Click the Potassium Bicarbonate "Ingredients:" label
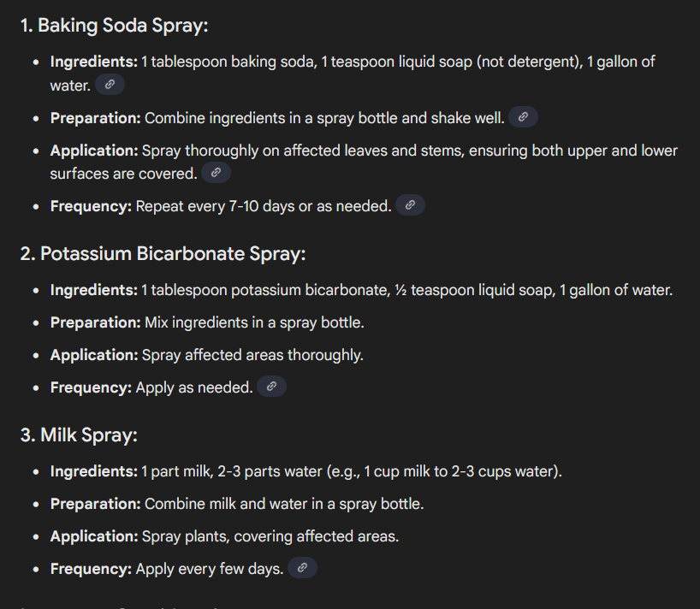 click(x=93, y=290)
